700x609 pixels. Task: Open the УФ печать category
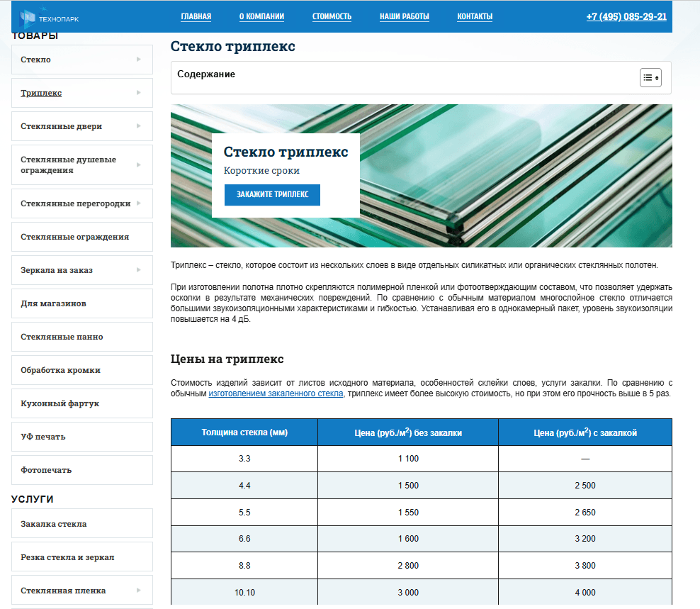pos(82,437)
